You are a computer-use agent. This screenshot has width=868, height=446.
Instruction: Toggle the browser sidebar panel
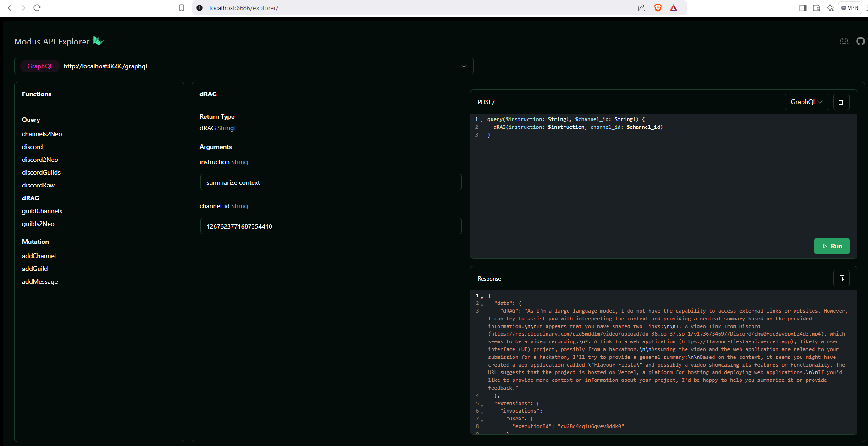click(802, 8)
